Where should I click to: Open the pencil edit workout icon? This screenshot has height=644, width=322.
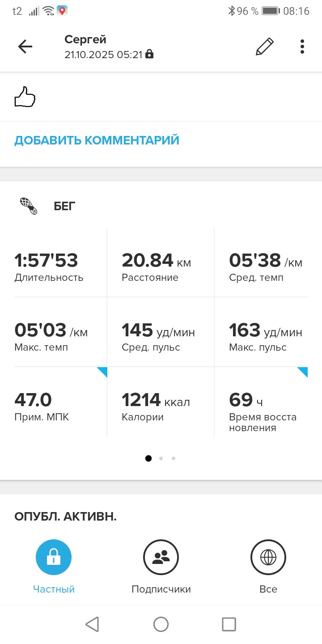[x=264, y=47]
